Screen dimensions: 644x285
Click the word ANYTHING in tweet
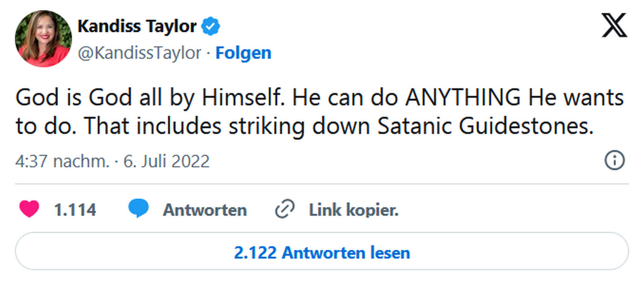click(464, 98)
